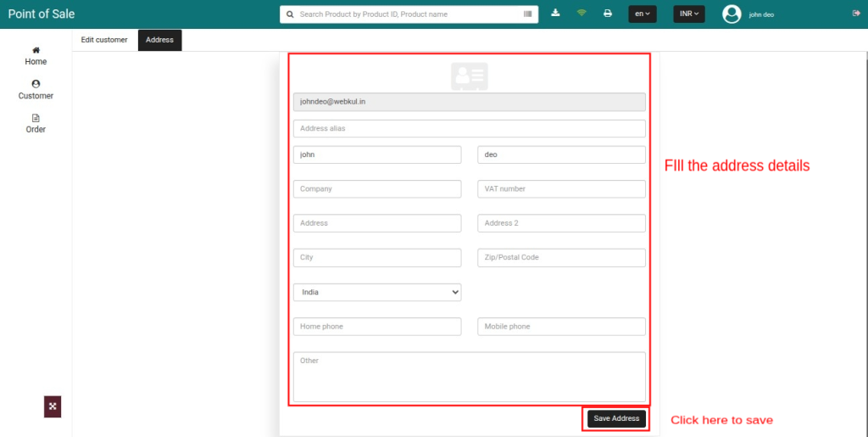Click the City input field
The width and height of the screenshot is (868, 437).
377,258
